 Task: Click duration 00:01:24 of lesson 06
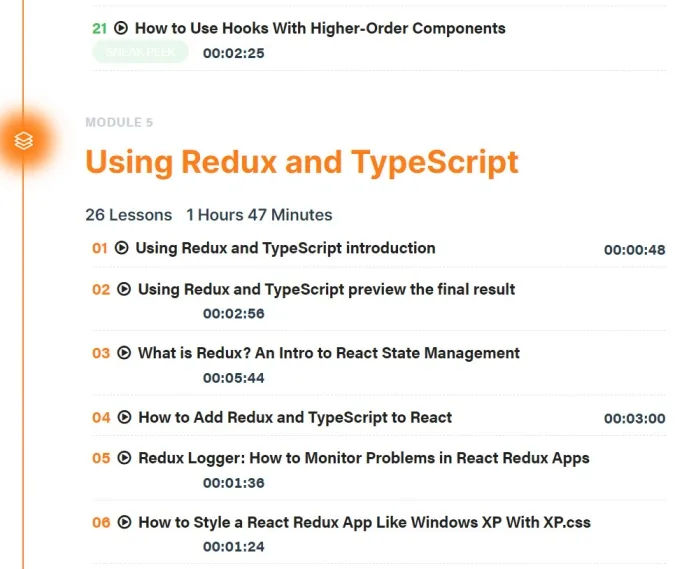pos(234,547)
